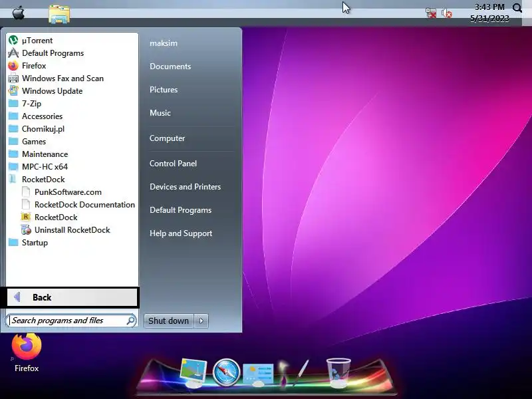Viewport: 532px width, 399px height.
Task: Open the File Explorer icon in top bar
Action: coord(59,14)
